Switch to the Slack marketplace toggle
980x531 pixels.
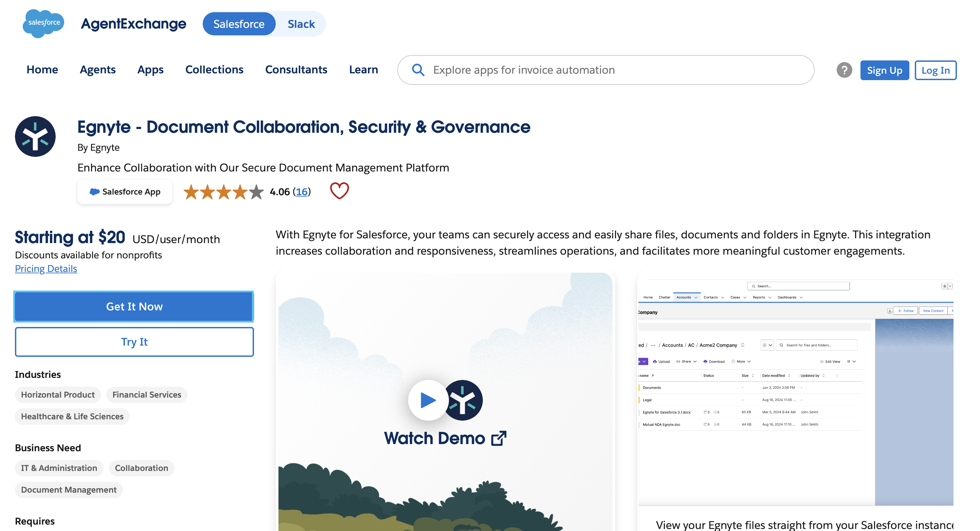click(x=301, y=24)
